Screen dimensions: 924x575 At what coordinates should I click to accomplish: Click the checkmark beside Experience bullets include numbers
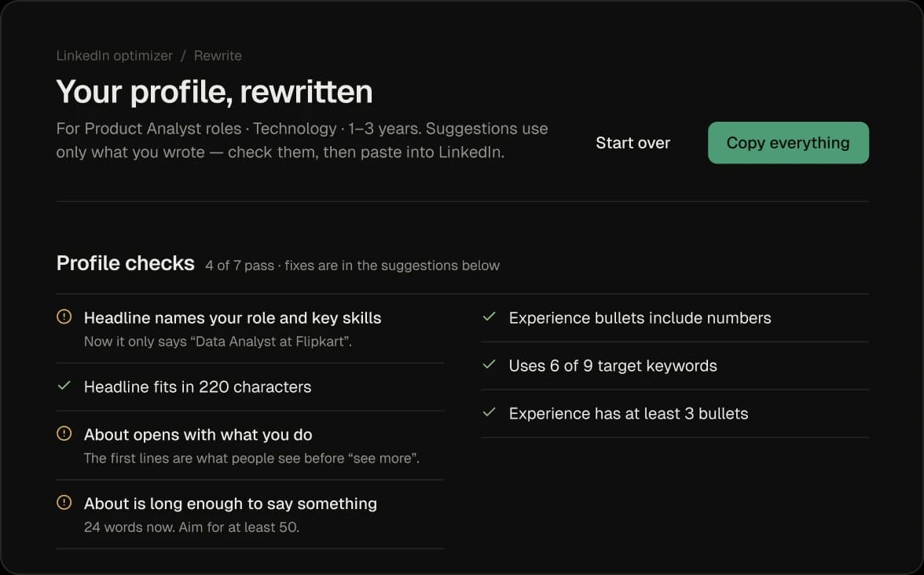coord(489,317)
